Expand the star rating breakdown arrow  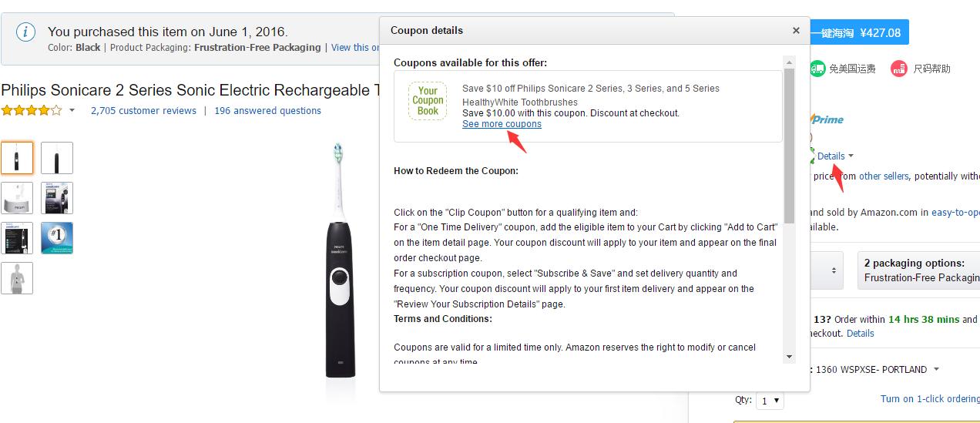tap(72, 110)
